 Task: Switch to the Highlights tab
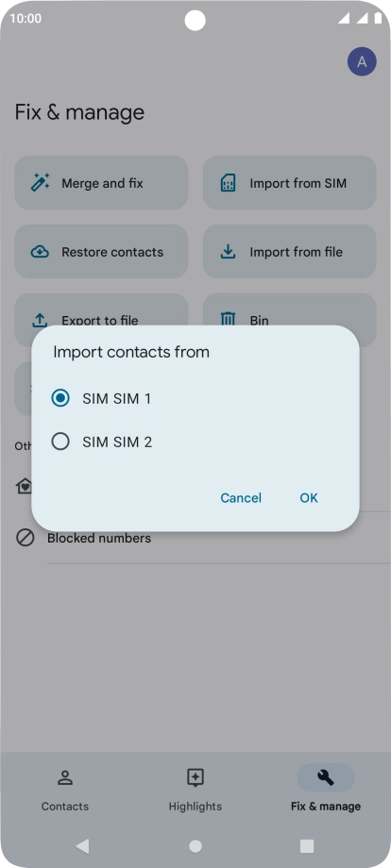click(195, 790)
